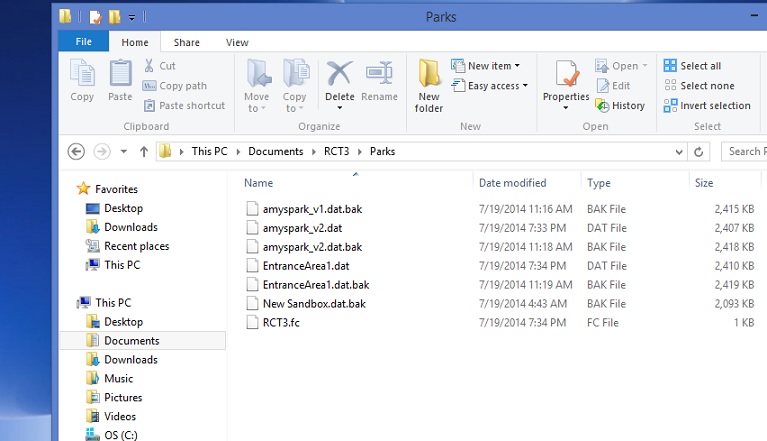
Task: Click the History icon in Open group
Action: tap(620, 106)
